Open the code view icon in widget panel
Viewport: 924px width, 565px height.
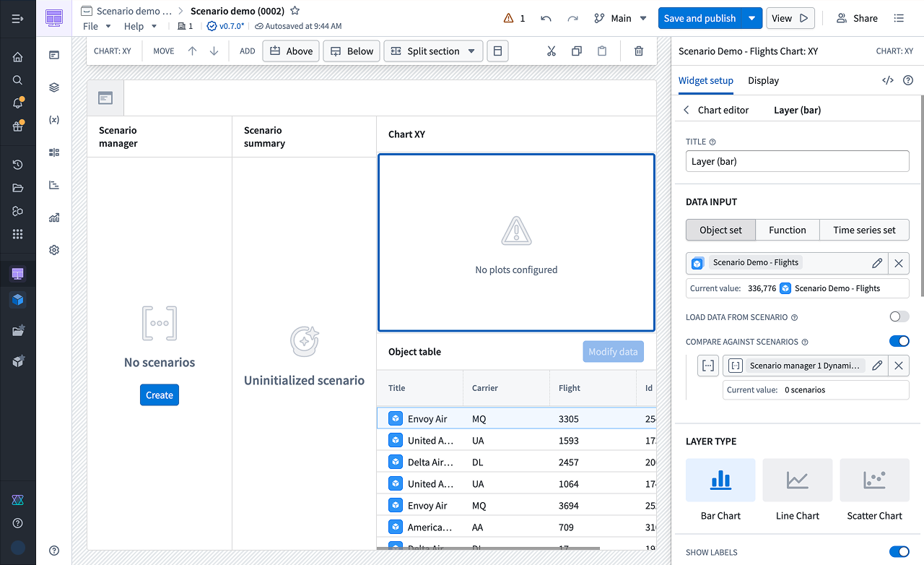888,80
